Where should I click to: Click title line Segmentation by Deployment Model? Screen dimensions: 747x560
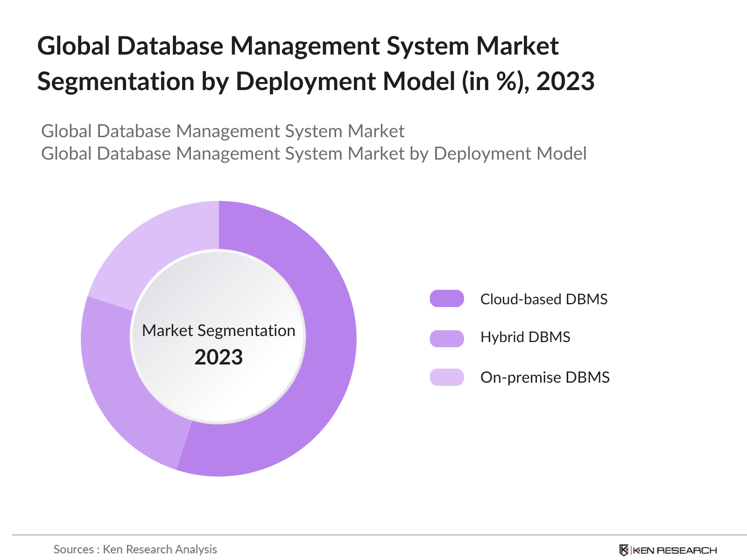coord(316,81)
